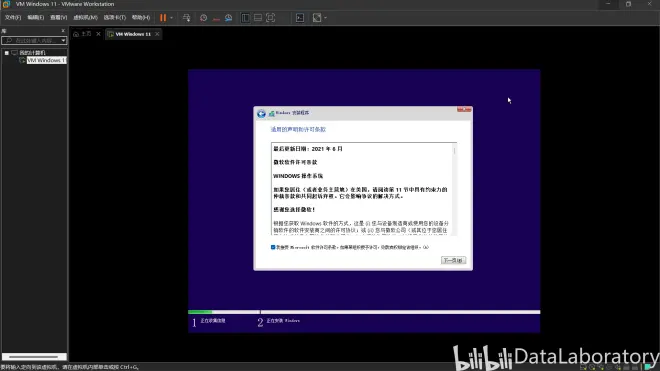Take a snapshot with the clock snapshot icon
Screen dimensions: 660x371
click(x=203, y=18)
